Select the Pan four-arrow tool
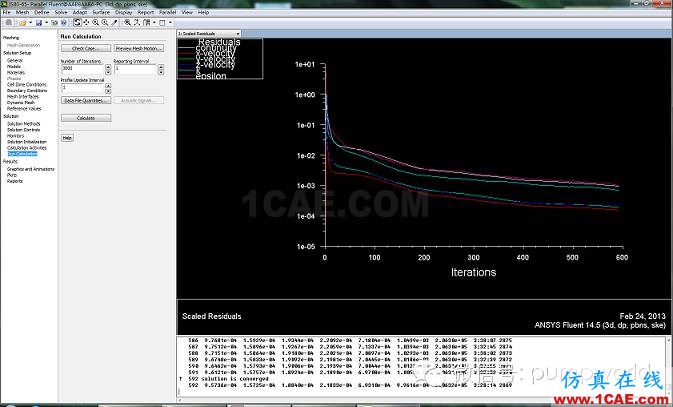Viewport: 673px width, 407px height. click(86, 22)
